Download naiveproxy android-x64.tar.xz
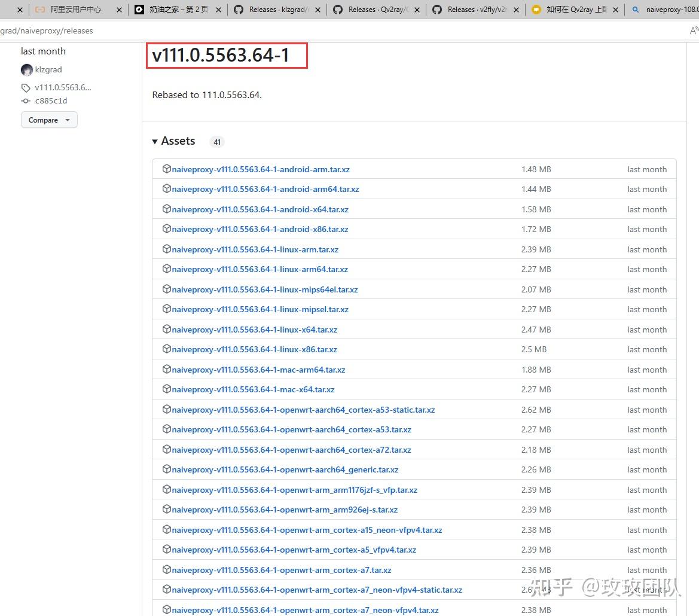This screenshot has width=699, height=616. [260, 209]
